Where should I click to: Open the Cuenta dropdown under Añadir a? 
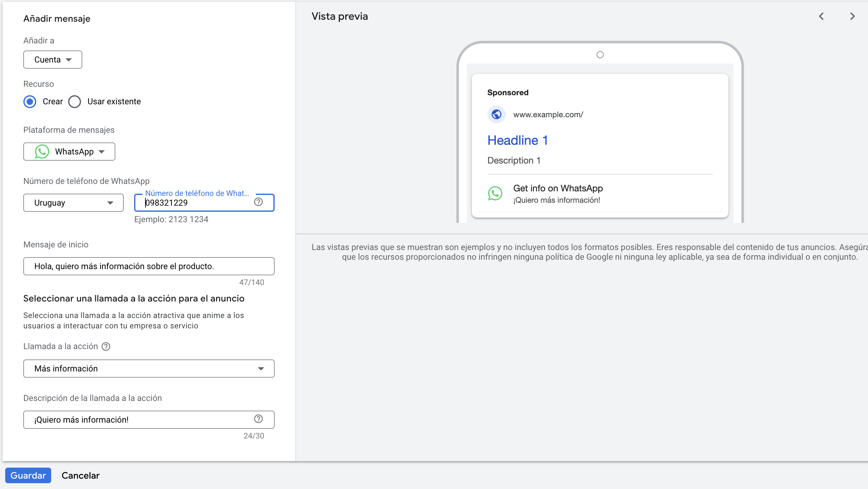point(52,59)
